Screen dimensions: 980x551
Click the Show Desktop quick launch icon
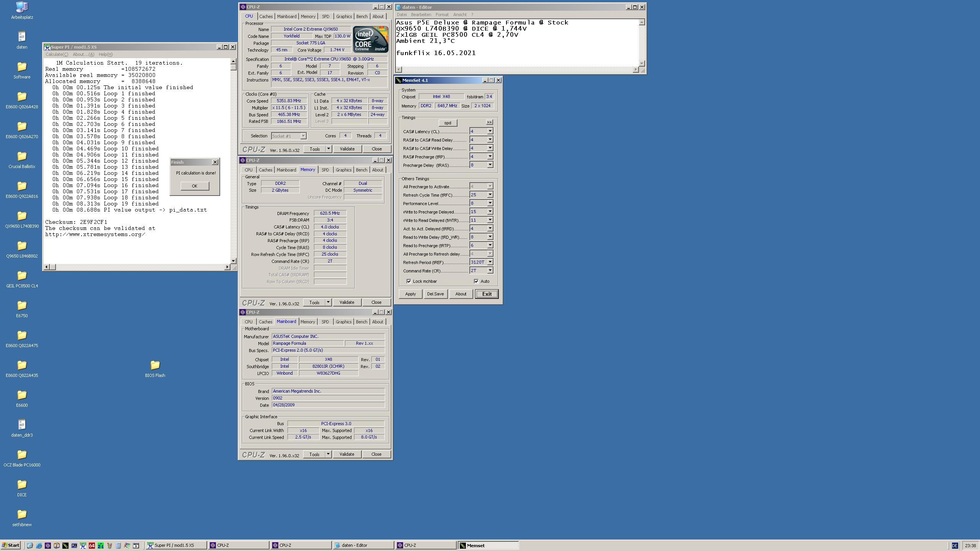pyautogui.click(x=30, y=546)
